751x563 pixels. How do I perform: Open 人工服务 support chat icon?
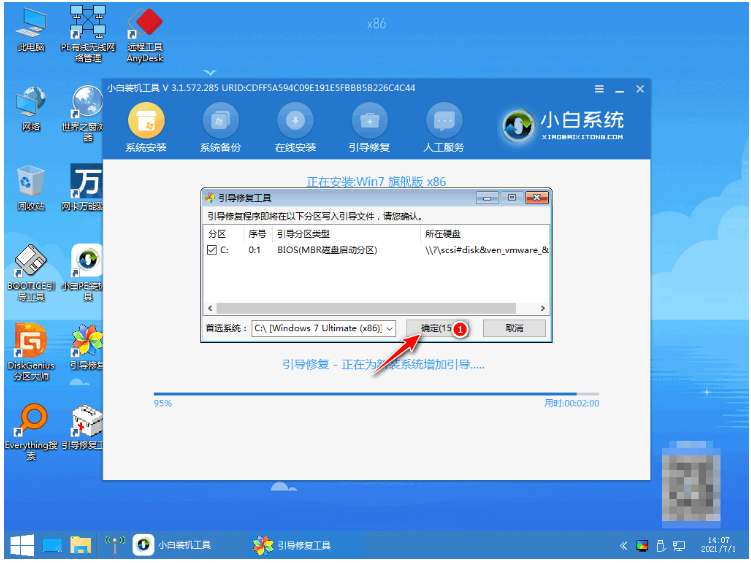coord(444,122)
